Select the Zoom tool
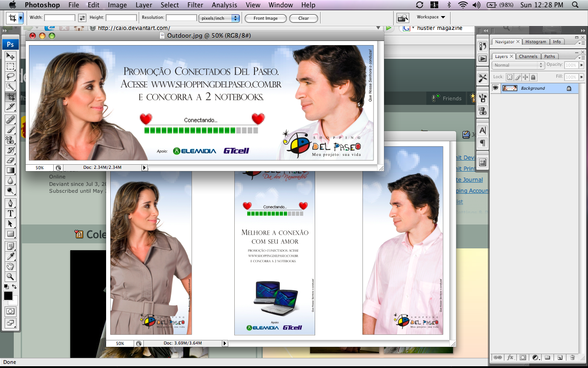This screenshot has height=368, width=588. pyautogui.click(x=10, y=276)
